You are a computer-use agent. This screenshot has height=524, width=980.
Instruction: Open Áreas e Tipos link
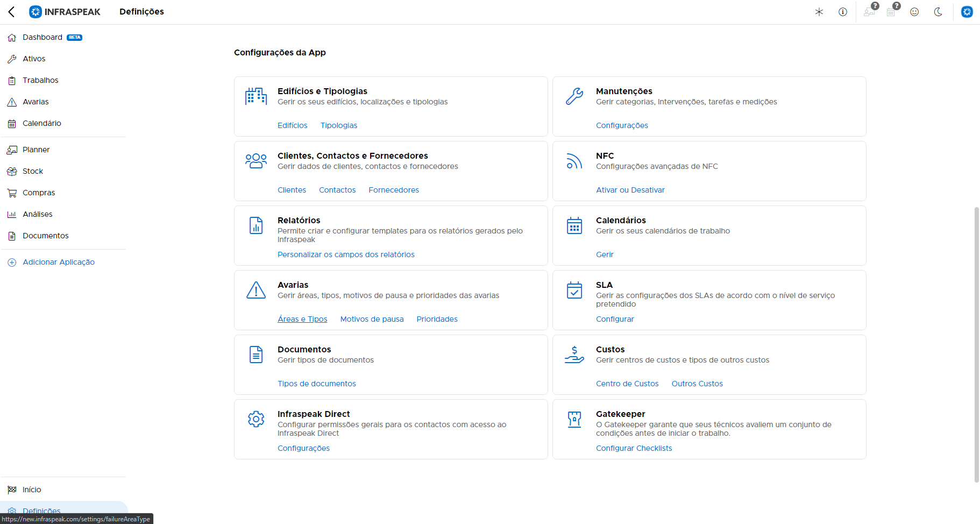[x=302, y=319]
